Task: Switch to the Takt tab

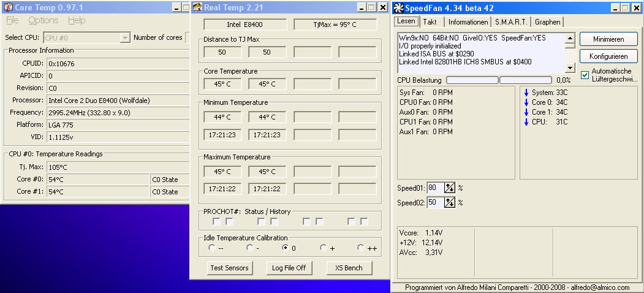Action: 430,22
